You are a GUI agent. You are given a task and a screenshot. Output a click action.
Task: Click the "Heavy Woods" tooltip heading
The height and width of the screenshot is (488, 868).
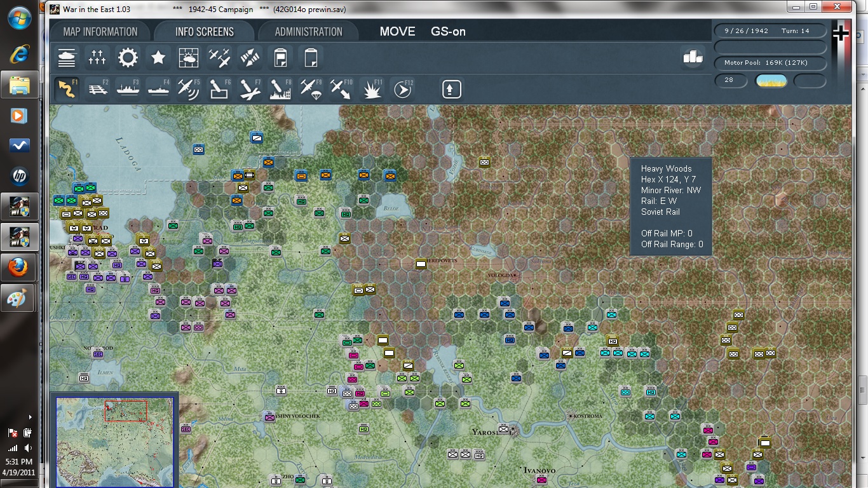[x=666, y=168]
